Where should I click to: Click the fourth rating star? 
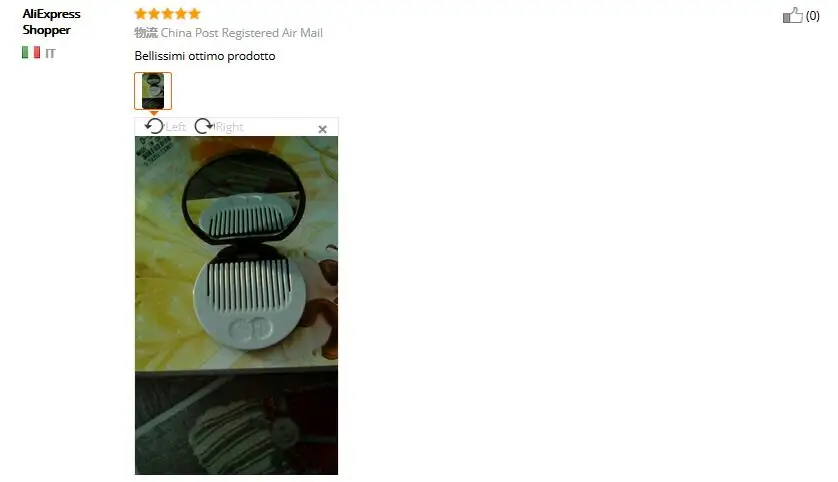click(181, 14)
